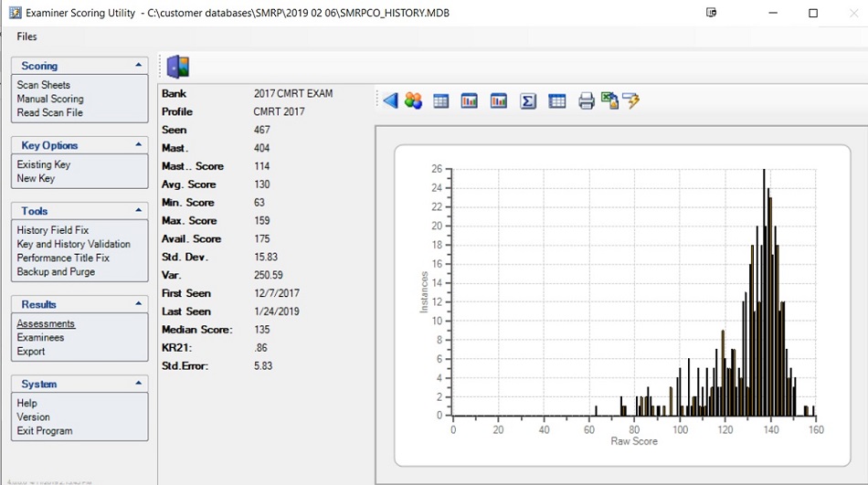Click the Median Score value '135'
The width and height of the screenshot is (868, 485).
pyautogui.click(x=262, y=330)
